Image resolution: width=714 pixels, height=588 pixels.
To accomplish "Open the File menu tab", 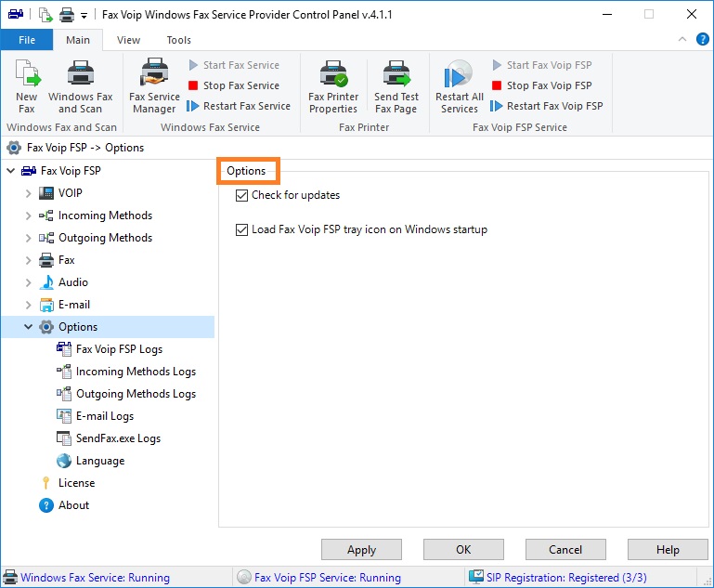I will [x=27, y=40].
